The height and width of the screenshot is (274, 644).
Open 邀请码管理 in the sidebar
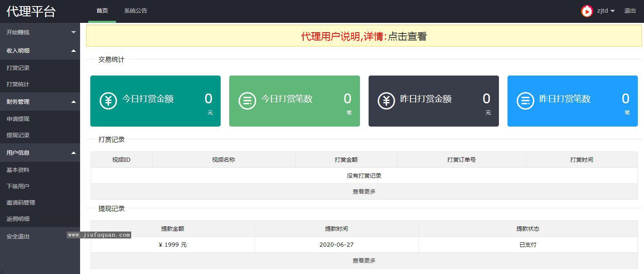coord(21,203)
